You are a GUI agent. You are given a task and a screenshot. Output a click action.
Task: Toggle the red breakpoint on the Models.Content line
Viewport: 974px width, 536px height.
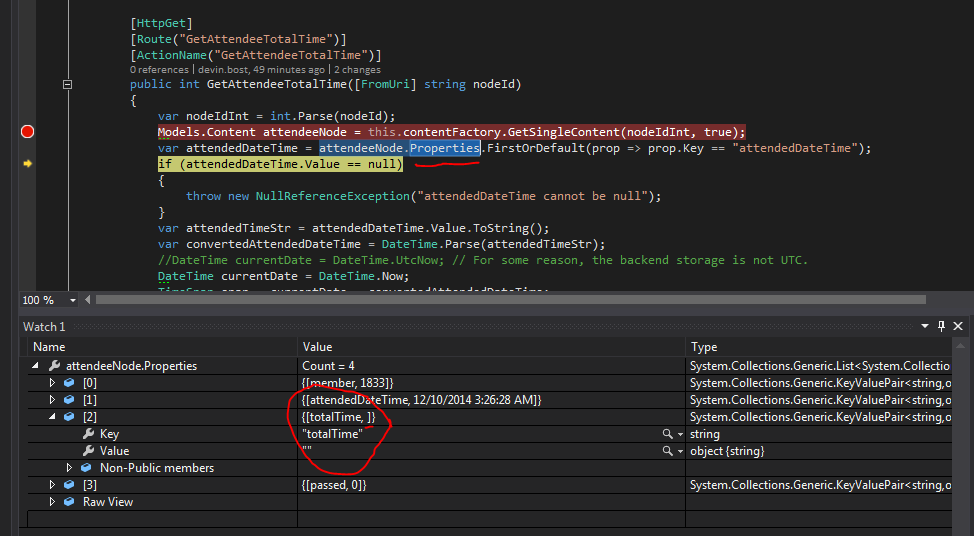(27, 132)
